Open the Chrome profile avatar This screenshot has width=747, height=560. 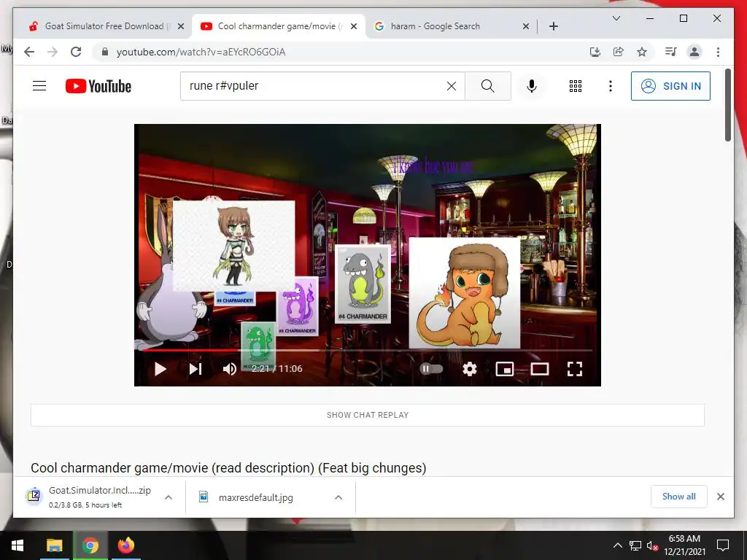(694, 52)
